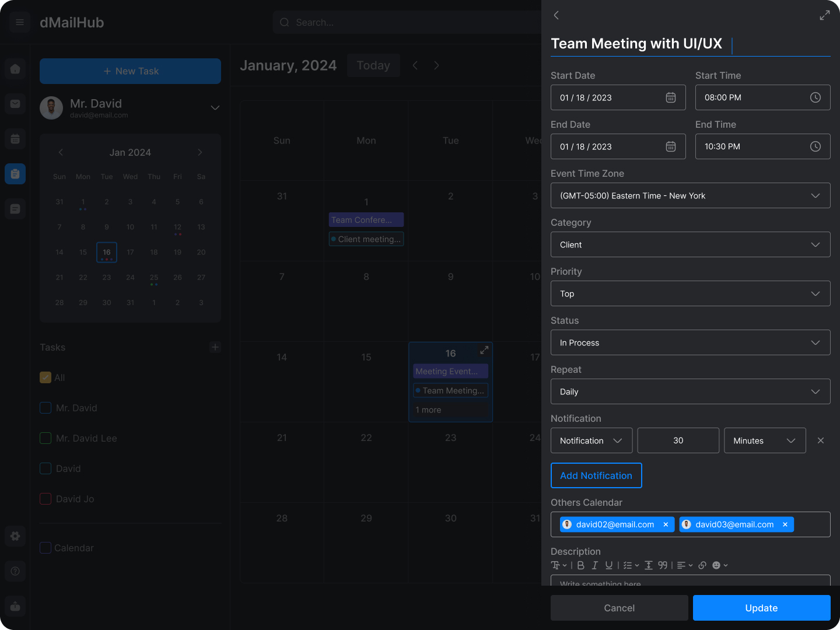Screen dimensions: 840x630
Task: Click the Cancel button
Action: pyautogui.click(x=619, y=608)
